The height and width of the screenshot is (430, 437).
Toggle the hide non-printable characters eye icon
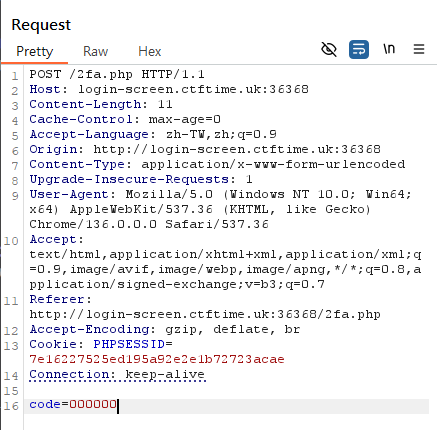329,50
